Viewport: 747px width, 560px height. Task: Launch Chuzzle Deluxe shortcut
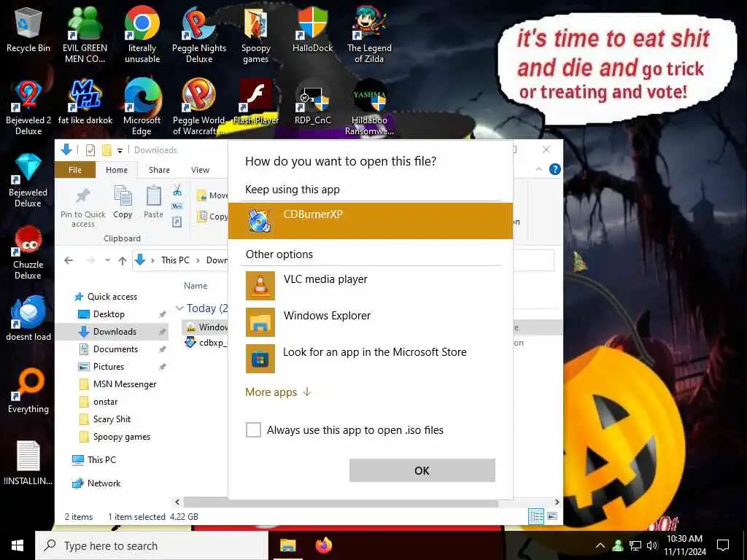click(x=28, y=252)
